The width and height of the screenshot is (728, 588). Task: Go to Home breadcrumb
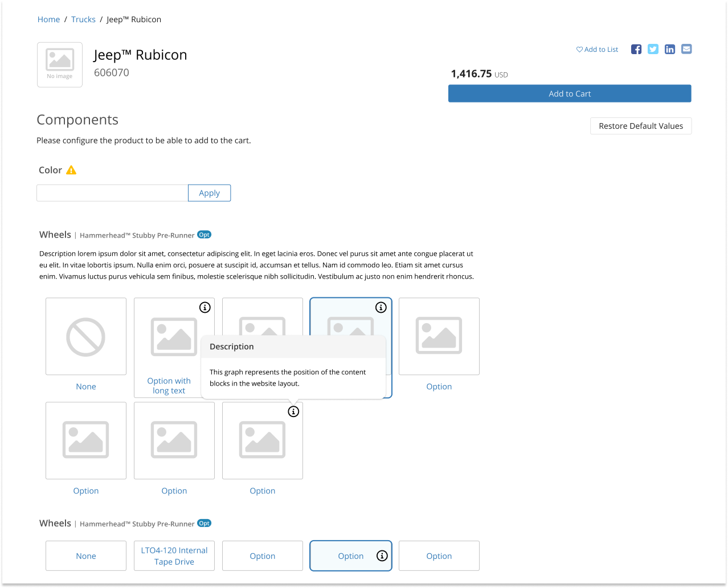(x=48, y=19)
